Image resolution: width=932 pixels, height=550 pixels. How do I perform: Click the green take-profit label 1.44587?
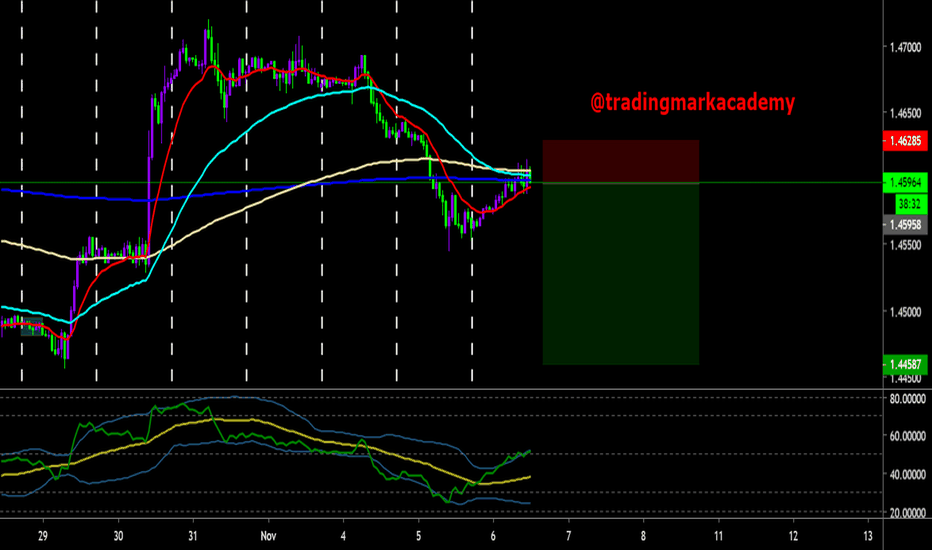905,364
